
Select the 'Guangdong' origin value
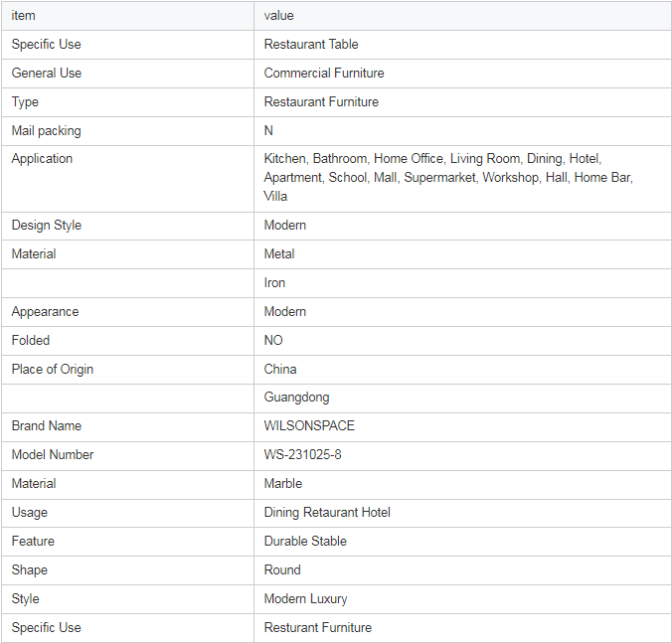[x=296, y=398]
